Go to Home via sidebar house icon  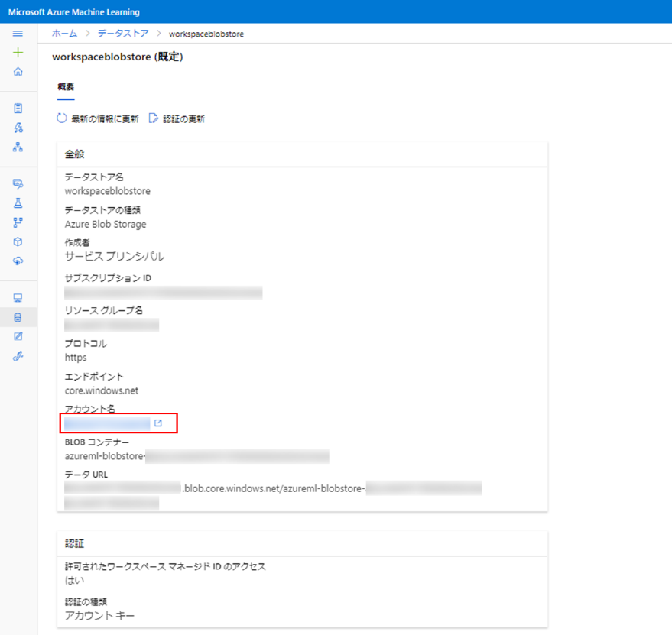18,71
